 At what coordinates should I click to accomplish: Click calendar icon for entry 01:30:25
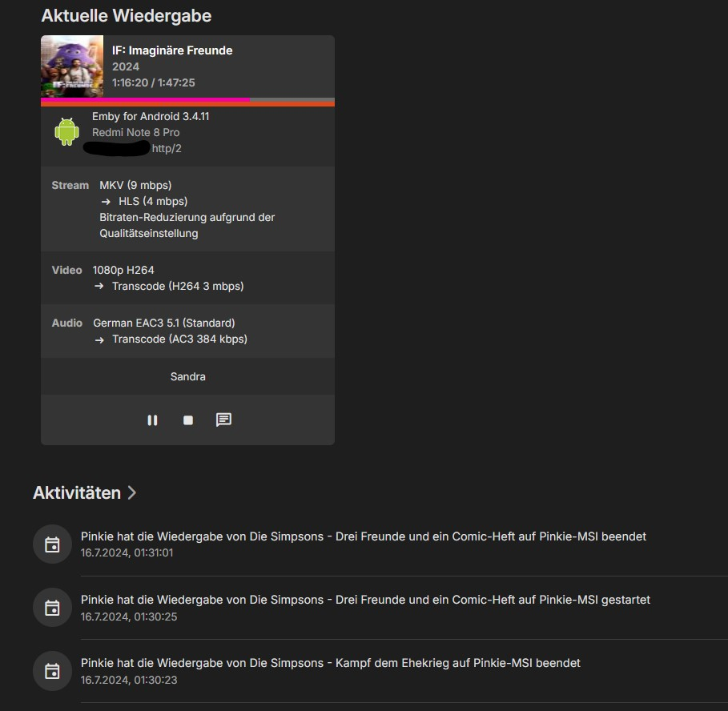point(52,608)
